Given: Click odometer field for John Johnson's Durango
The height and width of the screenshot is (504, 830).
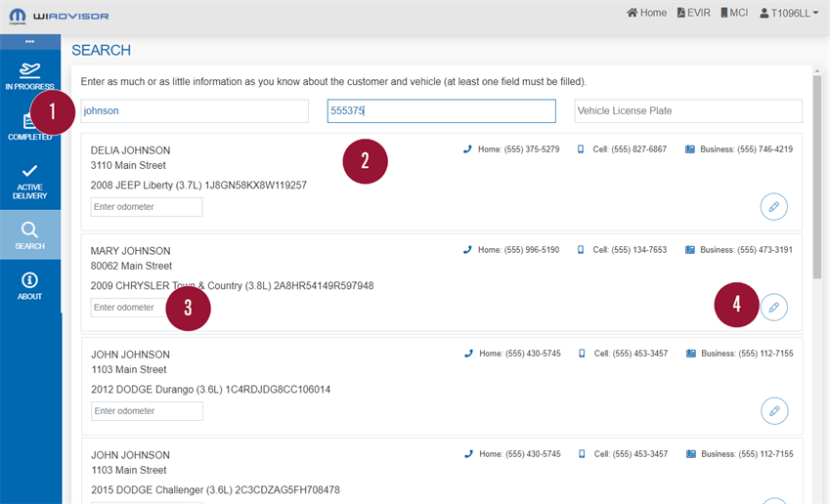Looking at the screenshot, I should coord(147,411).
